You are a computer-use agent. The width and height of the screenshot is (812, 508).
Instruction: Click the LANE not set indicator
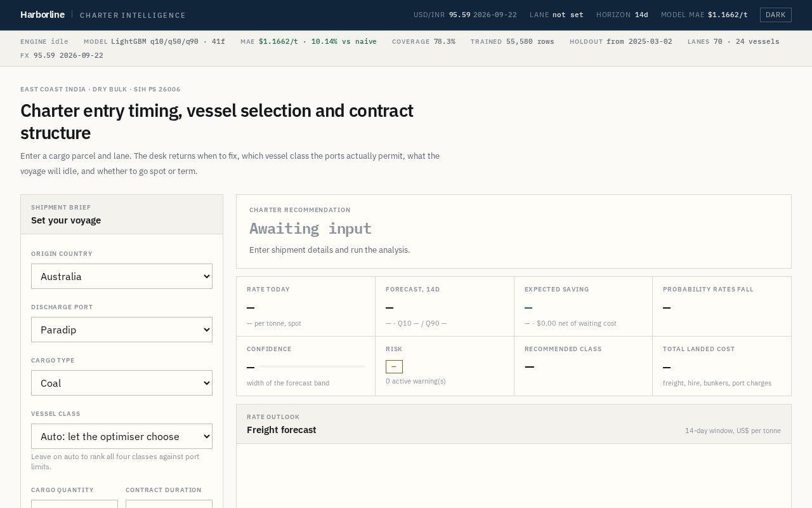(x=556, y=15)
